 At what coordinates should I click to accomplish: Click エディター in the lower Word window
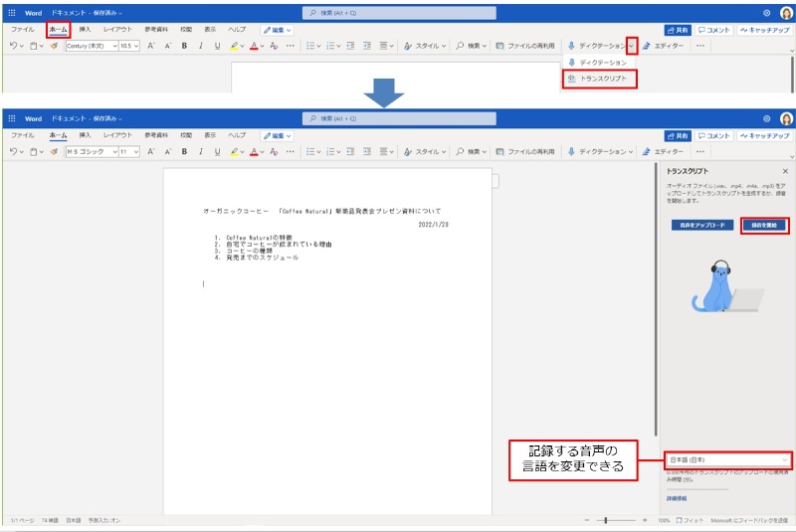(x=663, y=151)
